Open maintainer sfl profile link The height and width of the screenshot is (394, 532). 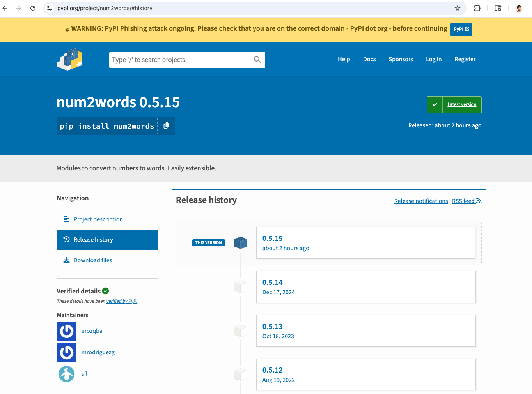84,374
